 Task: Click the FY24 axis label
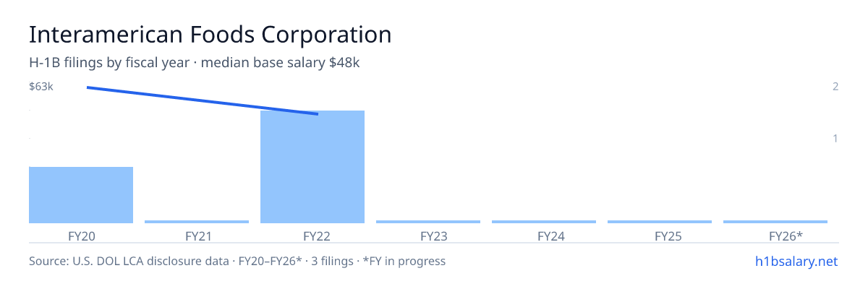click(544, 236)
